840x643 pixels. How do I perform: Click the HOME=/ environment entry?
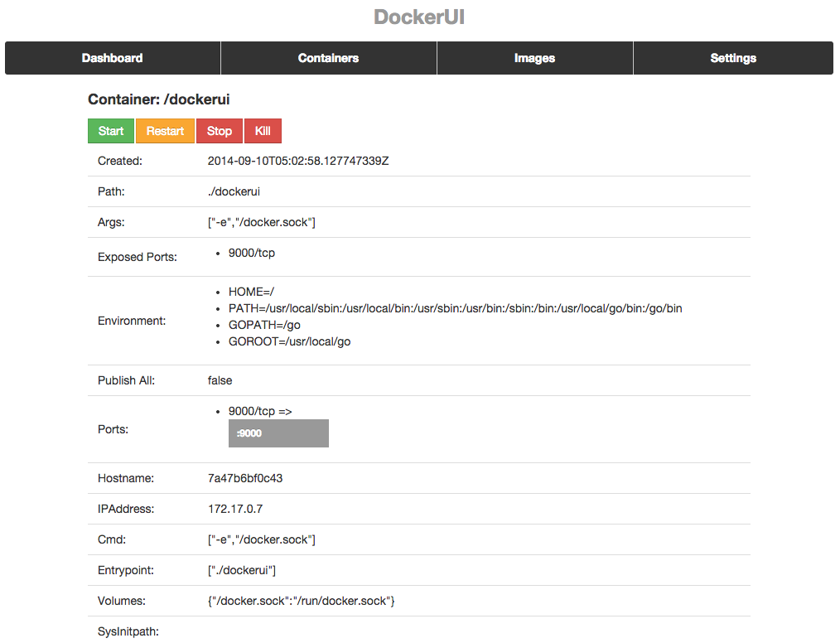[251, 292]
